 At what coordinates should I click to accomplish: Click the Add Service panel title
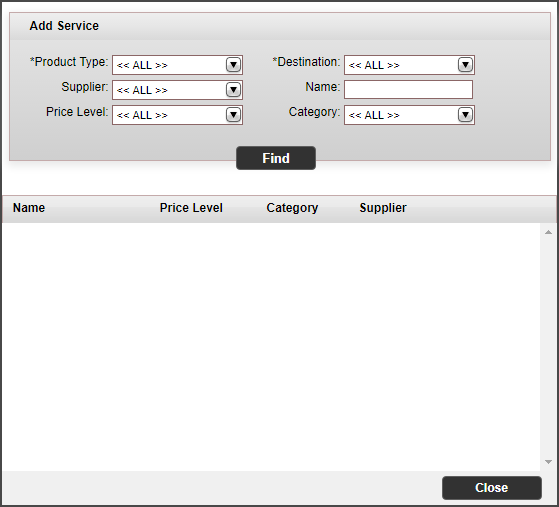point(64,26)
